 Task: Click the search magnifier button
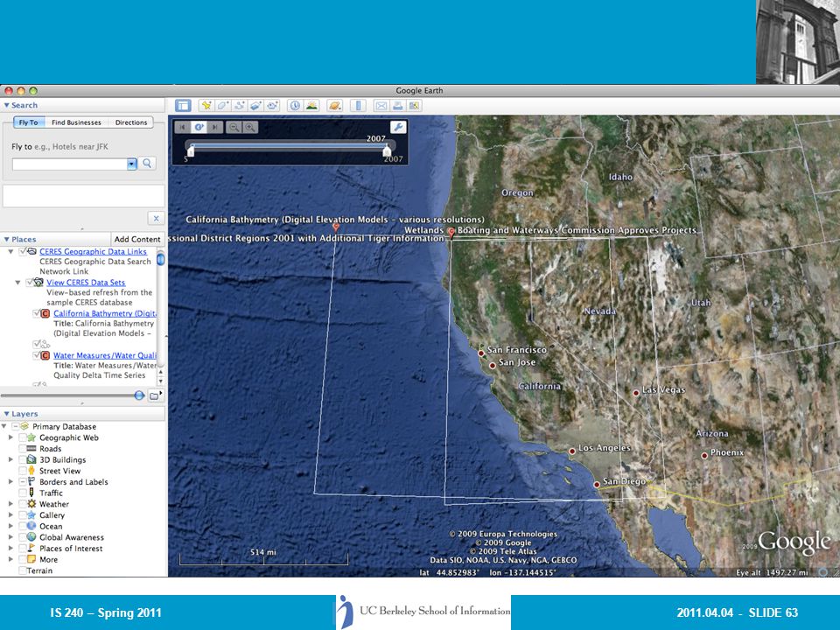(x=147, y=164)
